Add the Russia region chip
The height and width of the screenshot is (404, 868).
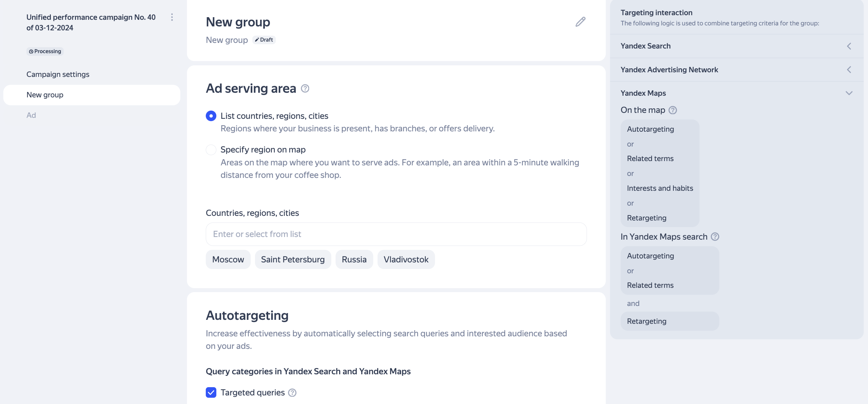[354, 259]
